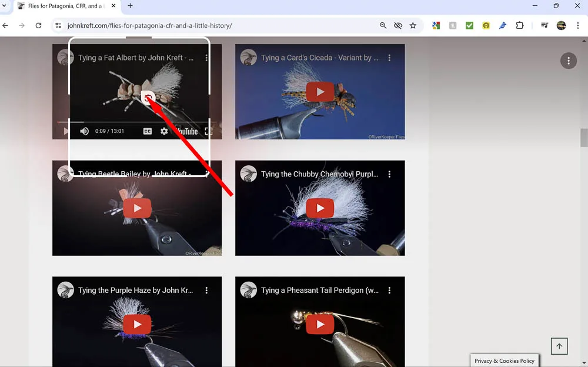Open the tab search dropdown arrow
Screen dimensions: 588x367
coord(4,6)
